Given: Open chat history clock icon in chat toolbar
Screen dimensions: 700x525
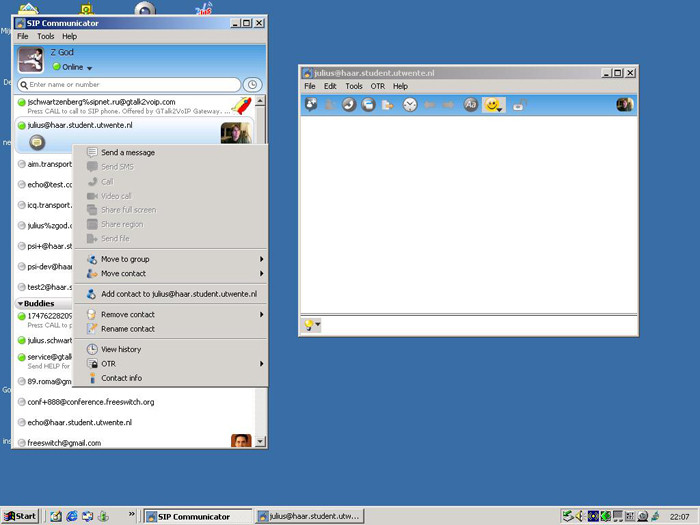Looking at the screenshot, I should 410,105.
